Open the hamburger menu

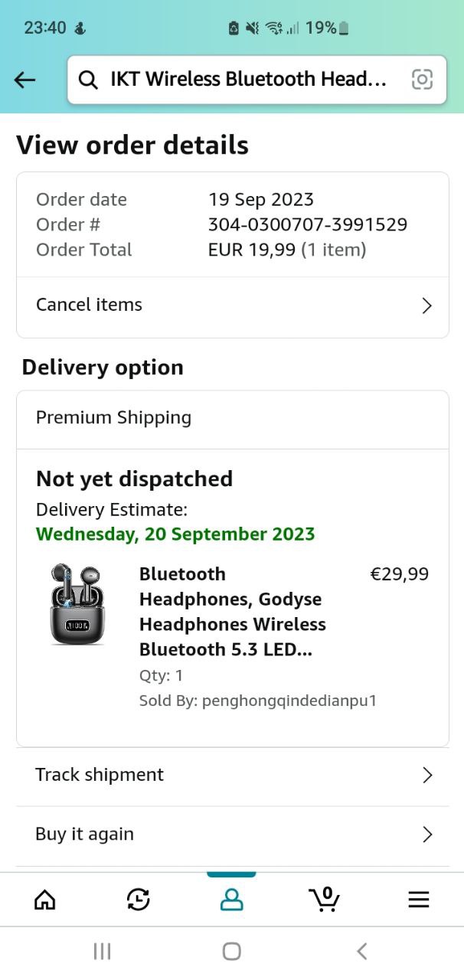(x=418, y=900)
